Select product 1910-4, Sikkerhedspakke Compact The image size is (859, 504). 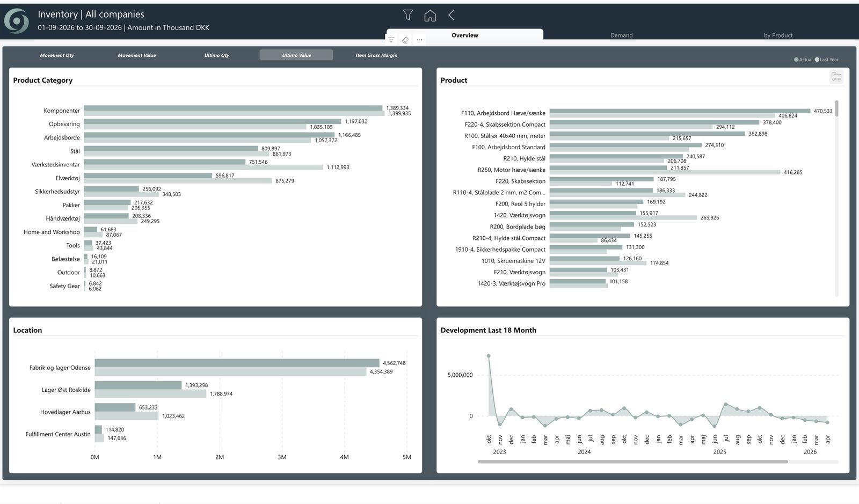[x=500, y=250]
